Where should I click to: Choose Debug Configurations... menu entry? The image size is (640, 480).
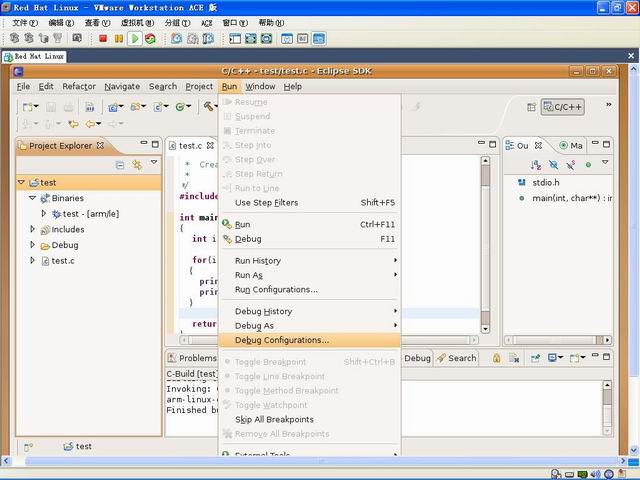coord(310,340)
